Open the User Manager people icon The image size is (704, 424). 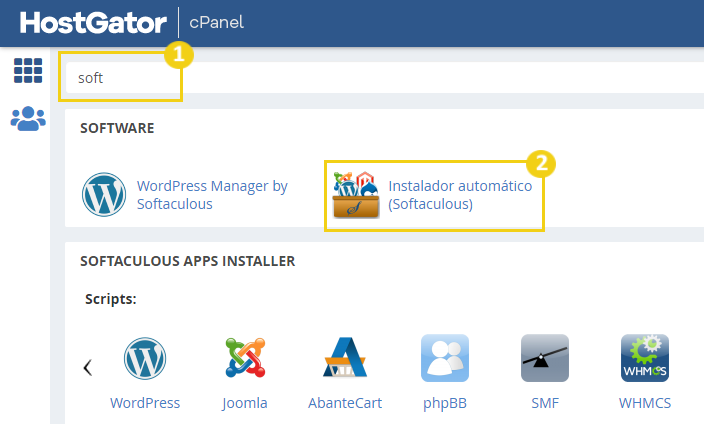tap(28, 119)
